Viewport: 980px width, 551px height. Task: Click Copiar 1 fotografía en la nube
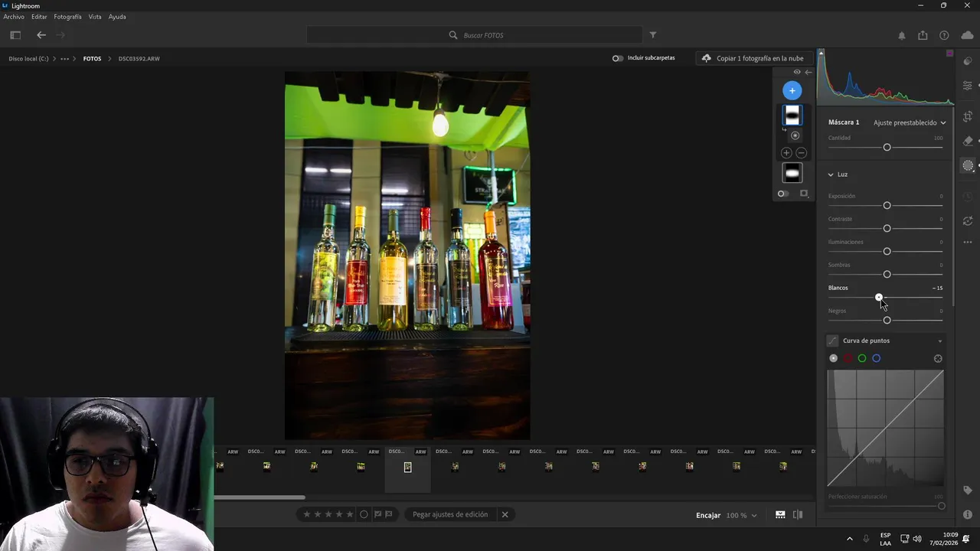[x=753, y=58]
